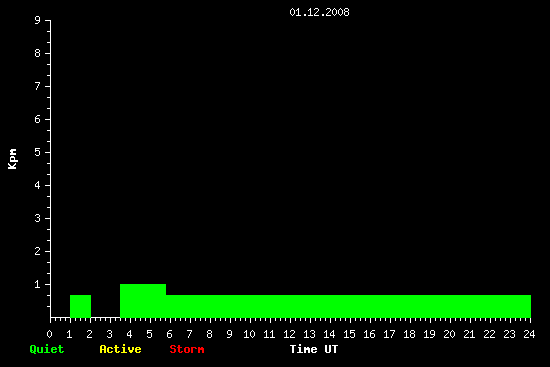Click the green bar above hour 20

pos(450,306)
